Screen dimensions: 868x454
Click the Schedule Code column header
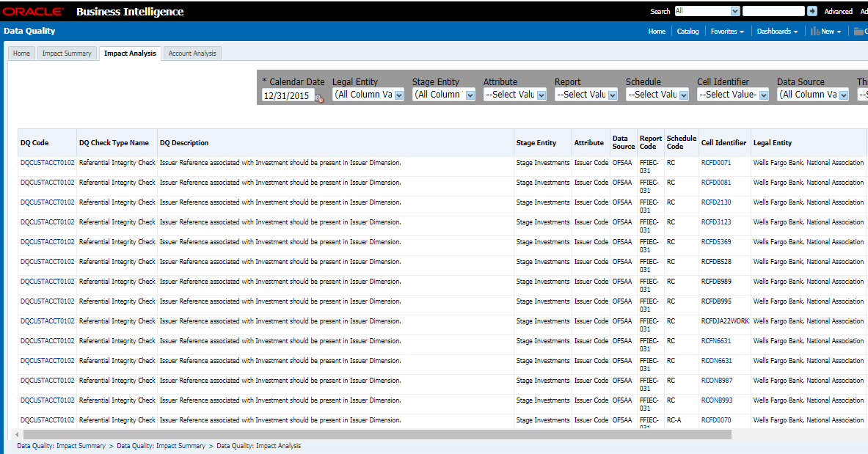[x=682, y=142]
